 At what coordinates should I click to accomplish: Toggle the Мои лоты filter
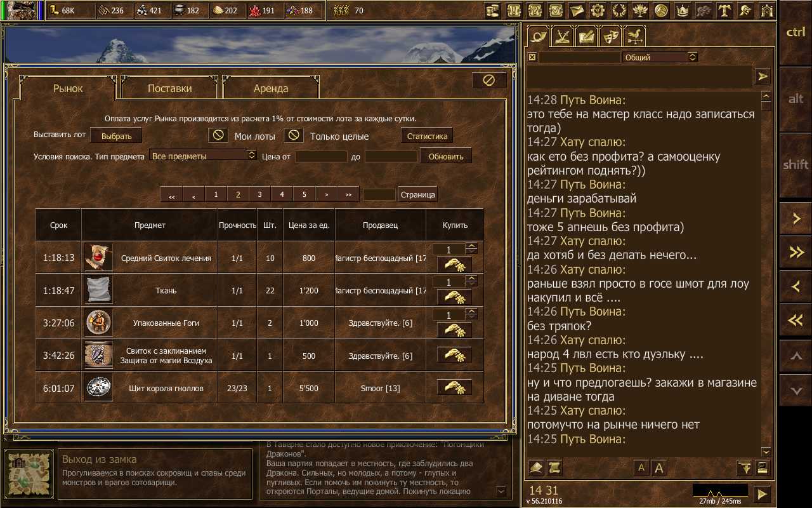click(218, 135)
